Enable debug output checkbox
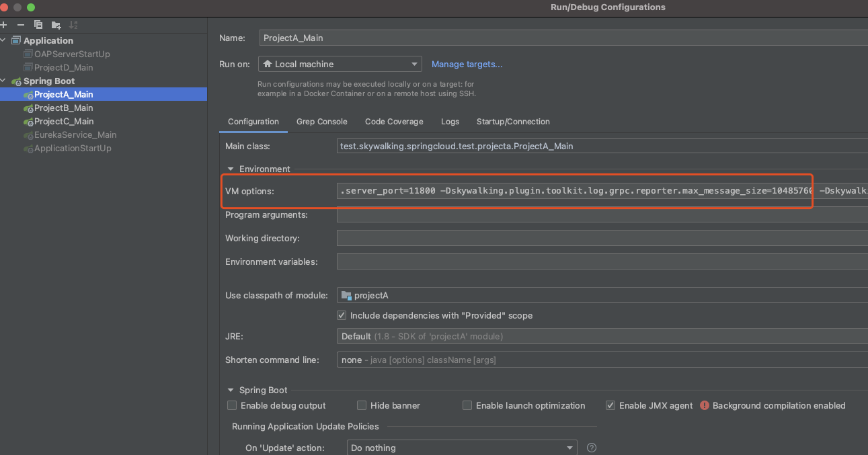The width and height of the screenshot is (868, 455). (x=232, y=405)
